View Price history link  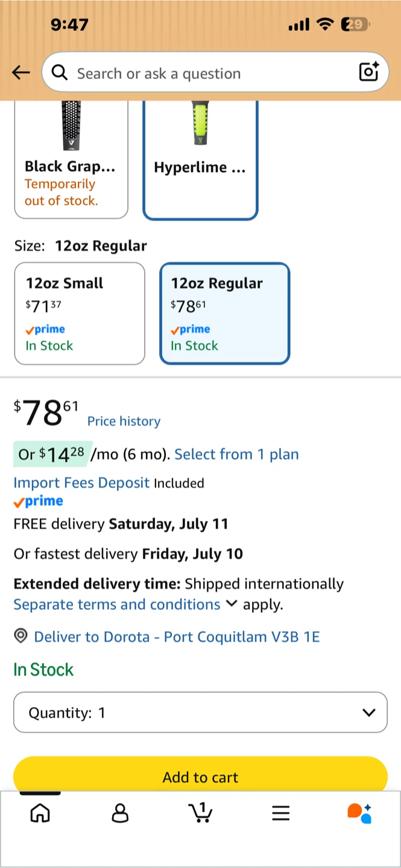click(x=124, y=421)
